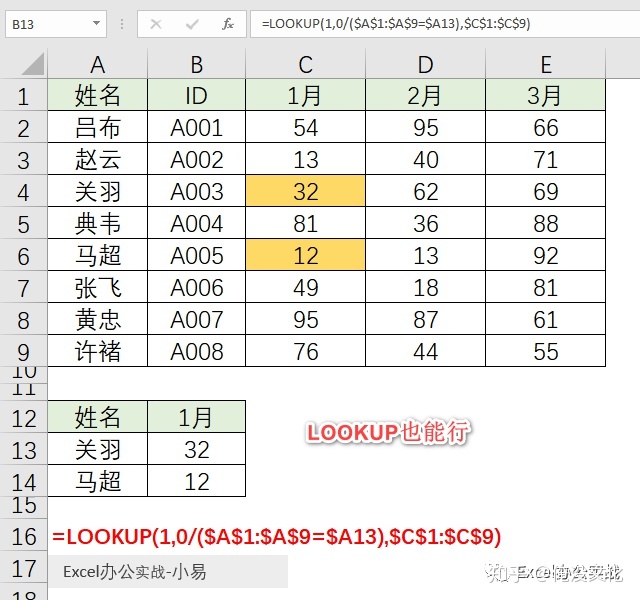Screen dimensions: 640x600
Task: Select cell with name 吕布
Action: [98, 127]
